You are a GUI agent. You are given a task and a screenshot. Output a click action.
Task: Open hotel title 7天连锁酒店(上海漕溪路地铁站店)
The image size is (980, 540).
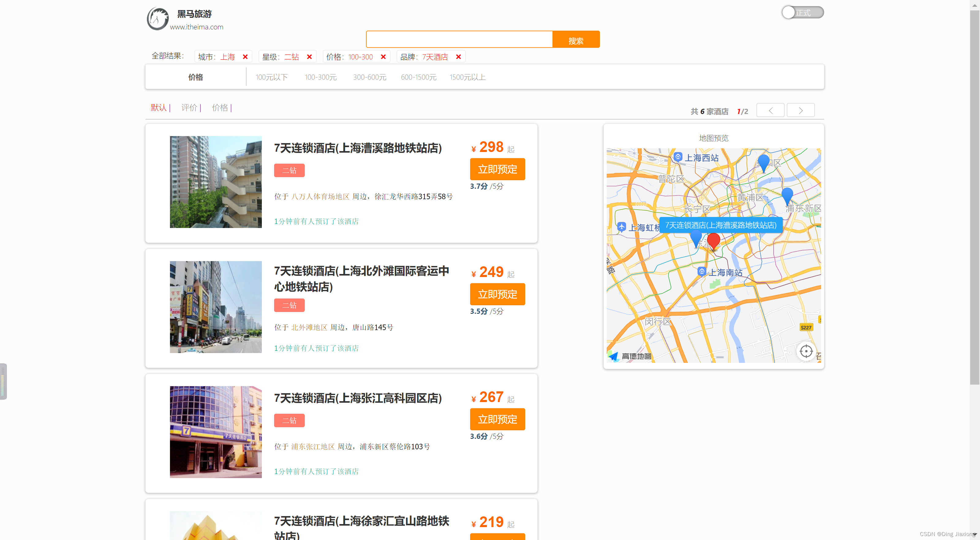click(x=358, y=148)
